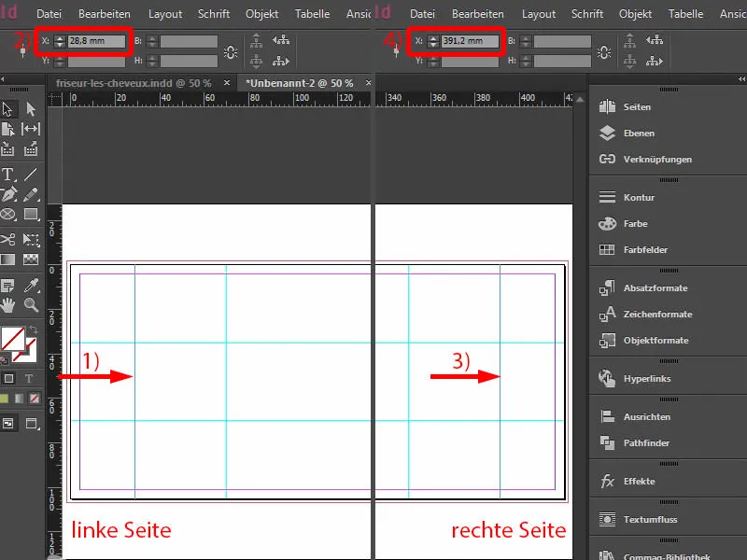Select the Selection tool (black arrow)

(x=7, y=109)
